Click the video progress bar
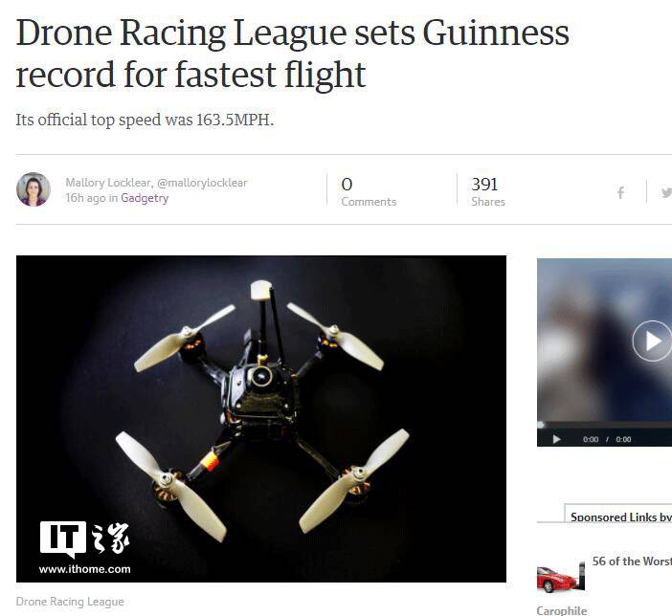Image resolution: width=672 pixels, height=616 pixels. [605, 425]
